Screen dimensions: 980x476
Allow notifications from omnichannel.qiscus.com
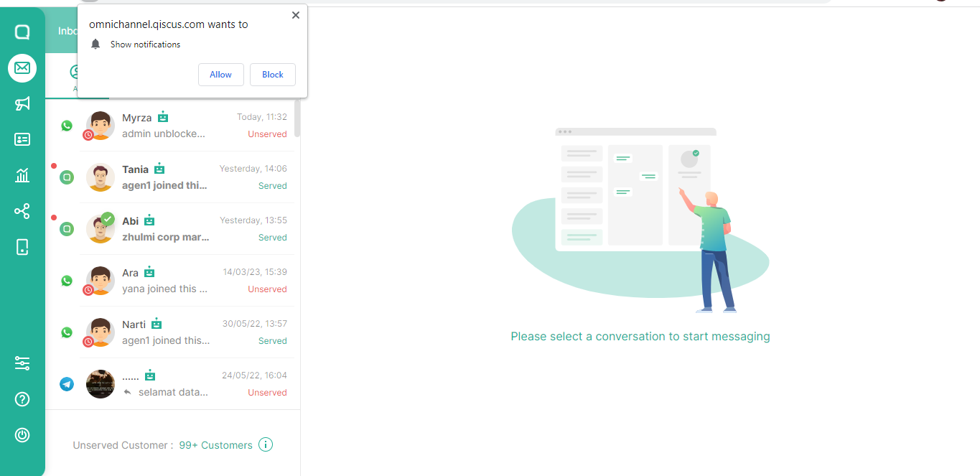click(x=220, y=75)
